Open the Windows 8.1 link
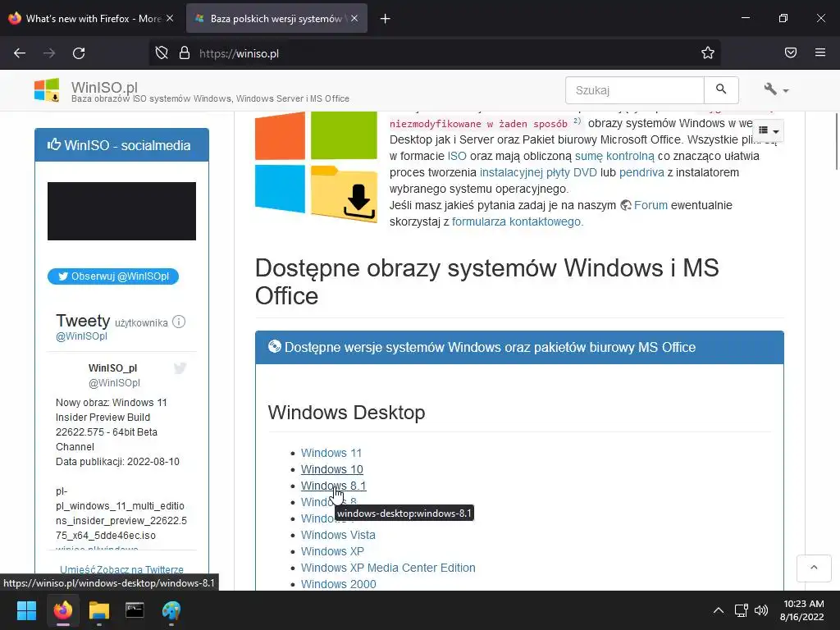The width and height of the screenshot is (840, 630). (333, 486)
